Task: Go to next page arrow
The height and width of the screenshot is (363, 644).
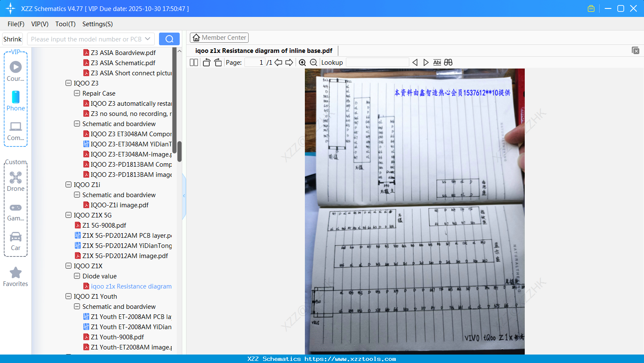Action: (x=289, y=63)
